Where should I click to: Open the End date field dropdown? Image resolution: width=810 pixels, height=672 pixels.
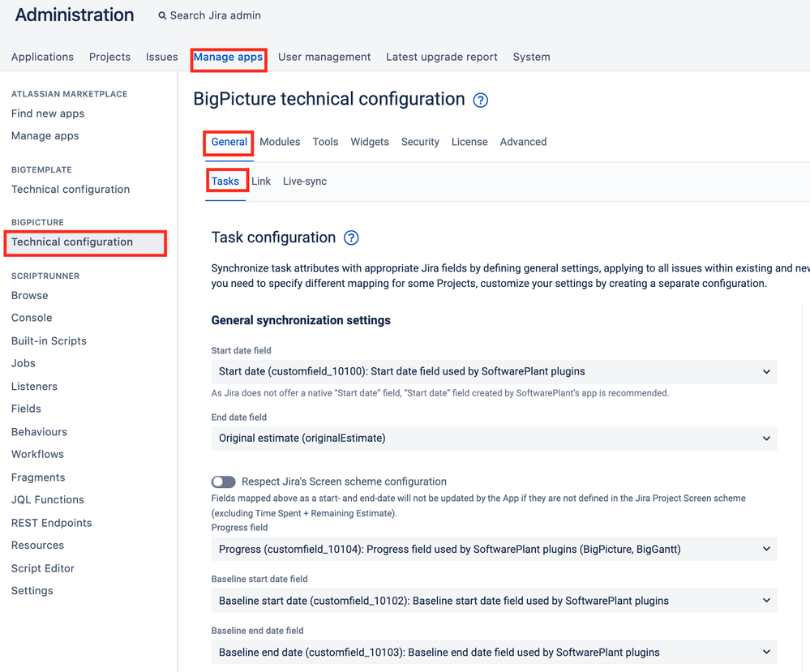[495, 439]
